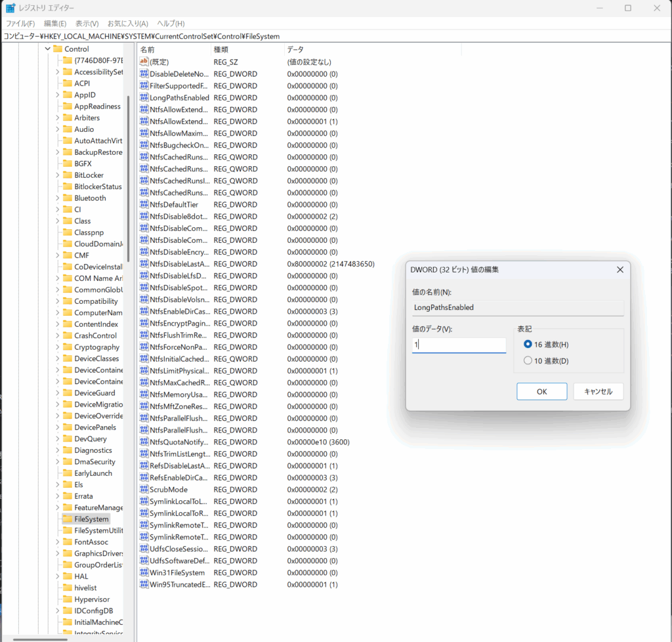Click the Registry Editor app icon in title bar
672x642 pixels.
[x=10, y=8]
